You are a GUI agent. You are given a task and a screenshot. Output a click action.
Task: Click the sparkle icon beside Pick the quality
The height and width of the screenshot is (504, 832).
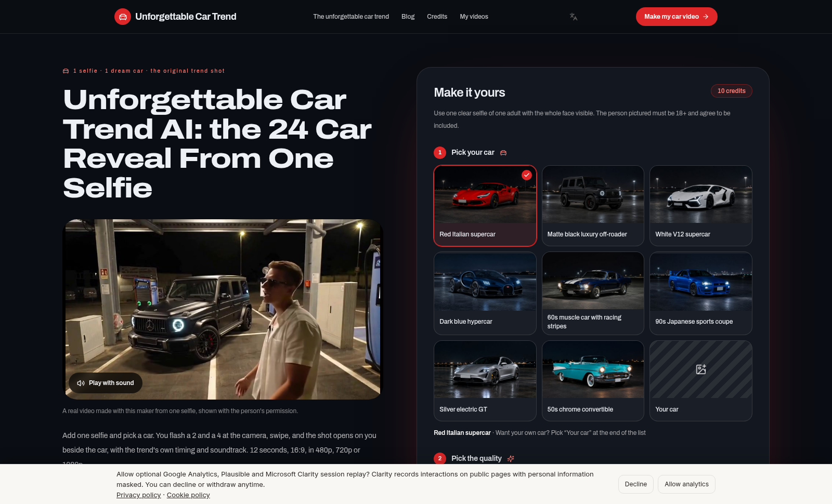(511, 458)
